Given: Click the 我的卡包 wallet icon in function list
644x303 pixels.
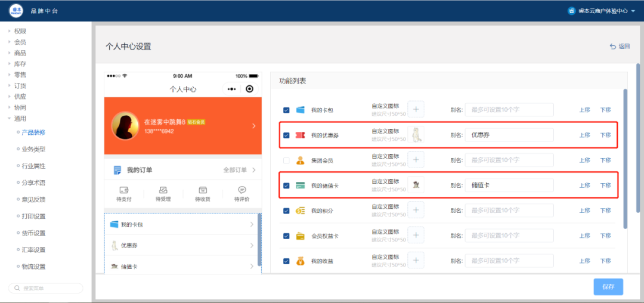Looking at the screenshot, I should [300, 110].
